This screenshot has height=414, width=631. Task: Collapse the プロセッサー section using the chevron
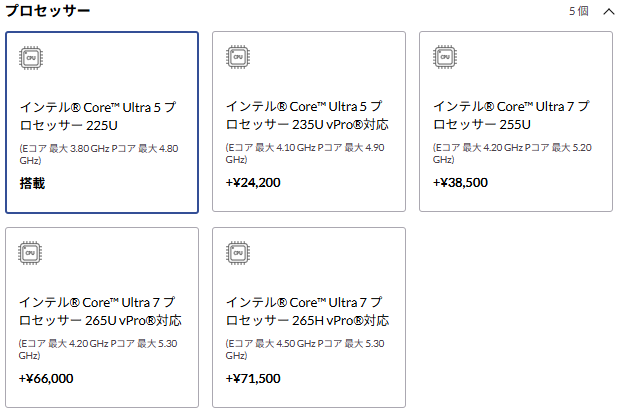pyautogui.click(x=609, y=11)
